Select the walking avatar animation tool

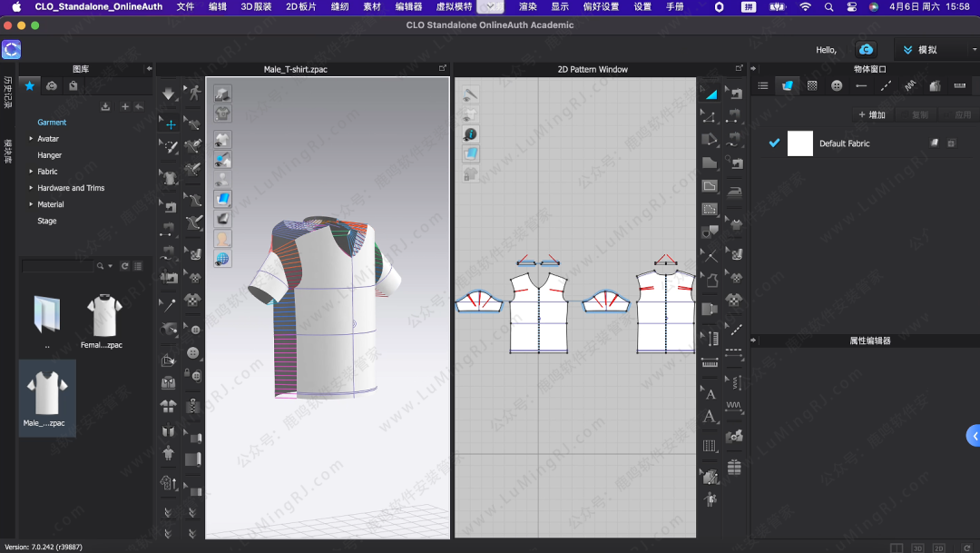193,92
